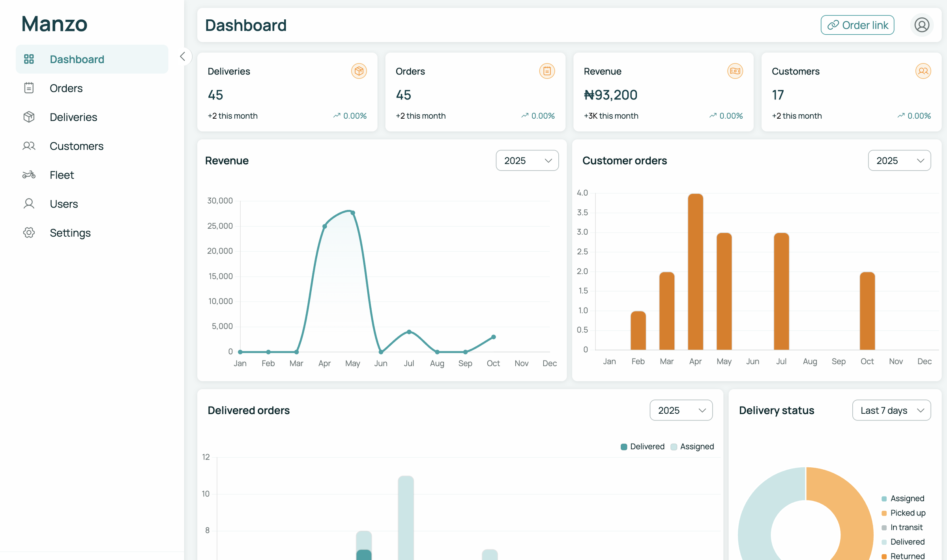Toggle Picked up legend in Delivery status
Image resolution: width=947 pixels, height=560 pixels.
pos(903,513)
